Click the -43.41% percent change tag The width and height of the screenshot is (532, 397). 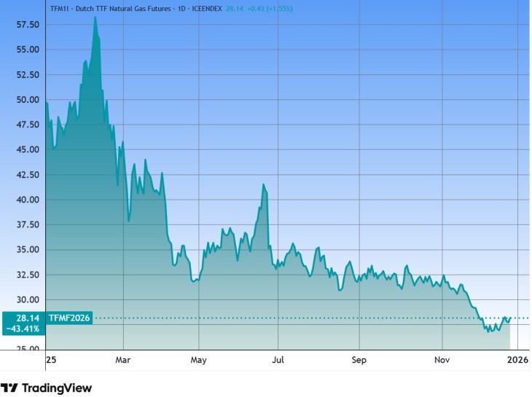[x=26, y=329]
